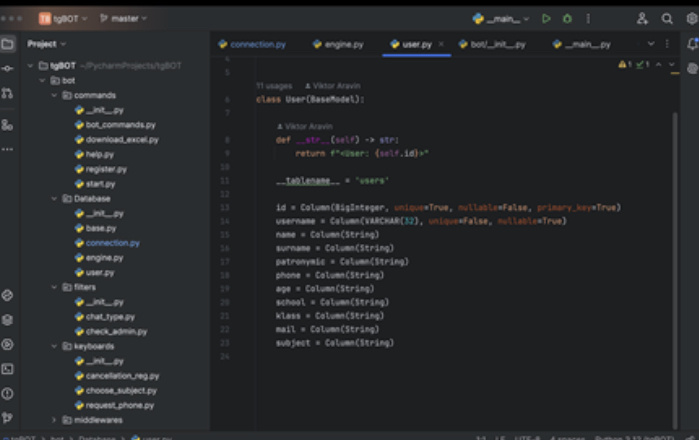
Task: Open master branch dropdown
Action: pyautogui.click(x=123, y=19)
